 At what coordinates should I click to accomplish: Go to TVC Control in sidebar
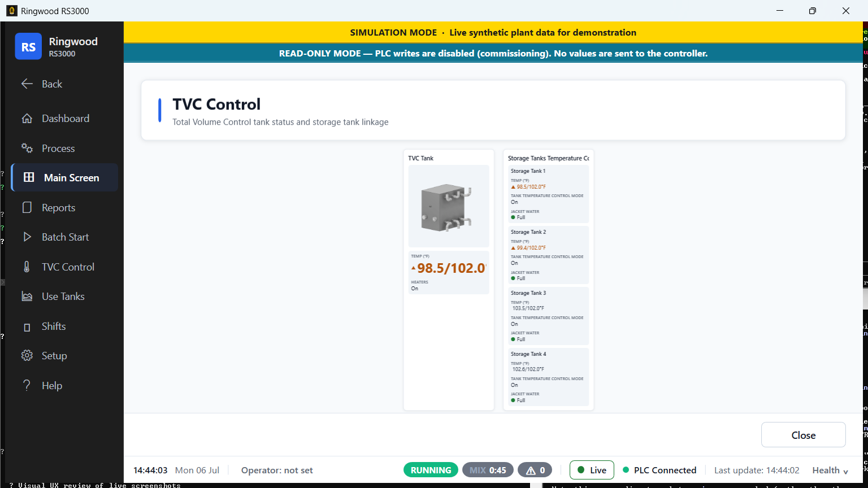point(64,267)
